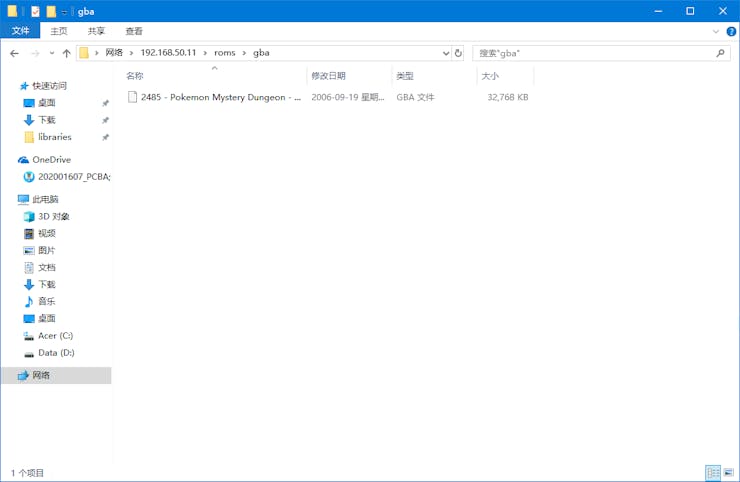
Task: Open quick access toolbar customize dropdown
Action: (x=64, y=12)
